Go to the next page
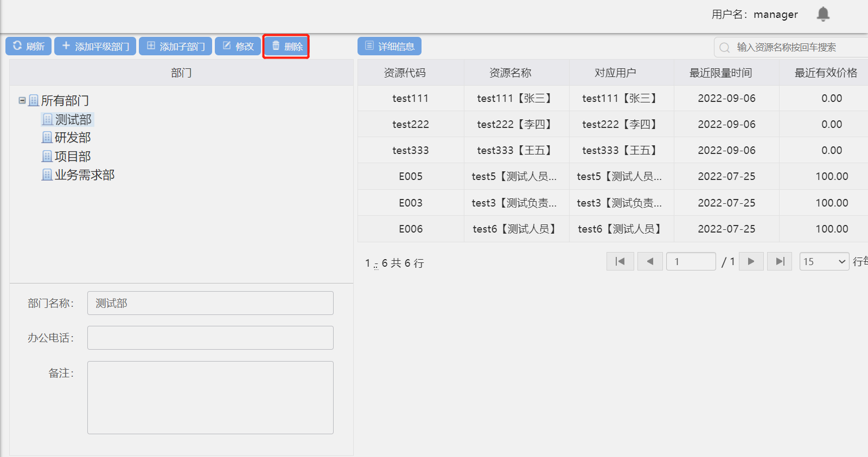This screenshot has width=868, height=457. click(x=751, y=261)
